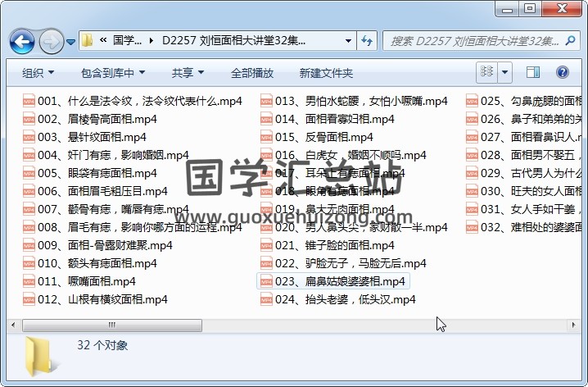Click the horizontal scrollbar thumb
Image resolution: width=588 pixels, height=387 pixels.
[x=112, y=325]
